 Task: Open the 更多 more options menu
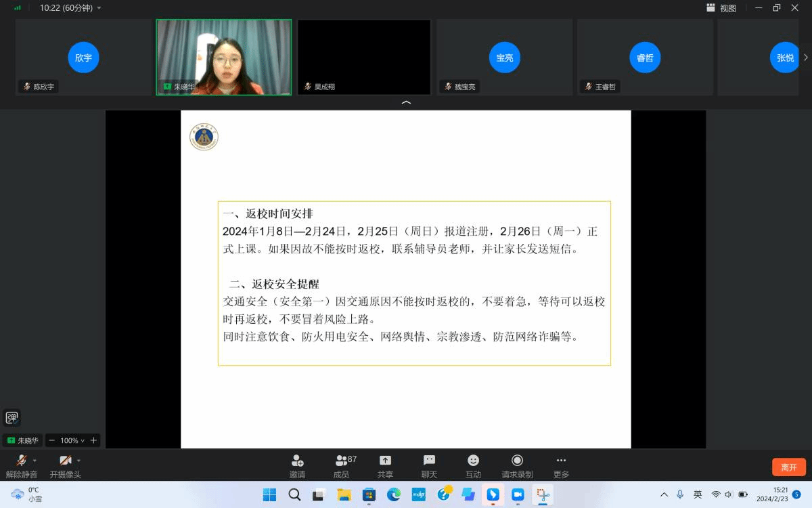click(x=561, y=466)
